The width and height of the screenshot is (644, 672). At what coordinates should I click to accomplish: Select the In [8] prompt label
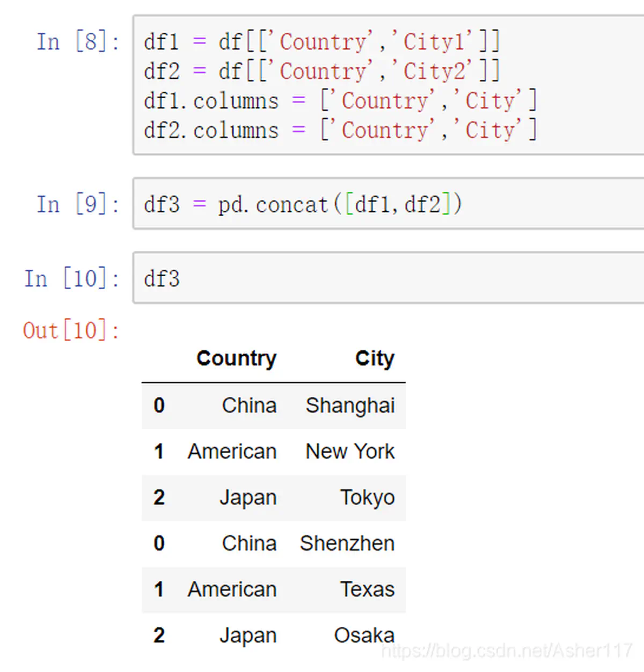pos(78,42)
